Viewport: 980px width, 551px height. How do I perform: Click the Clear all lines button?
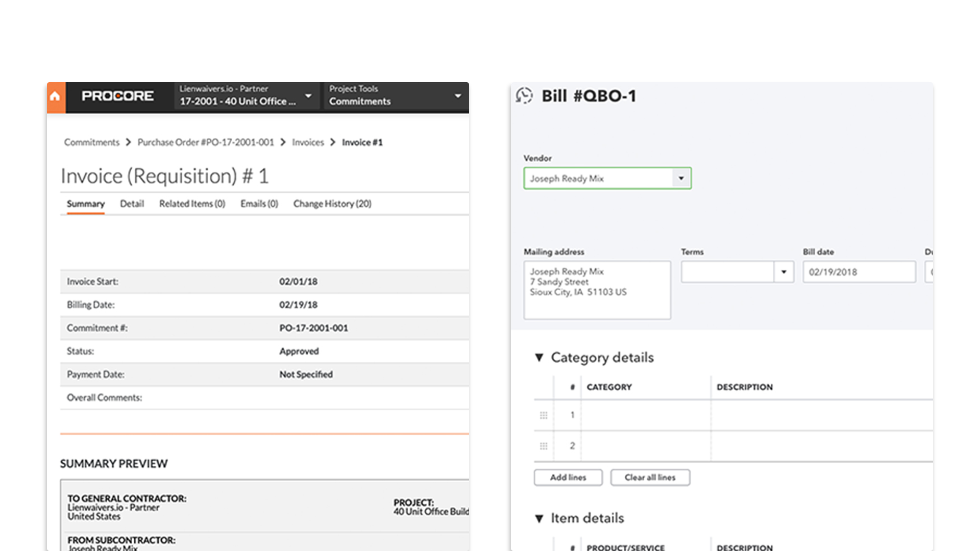[x=650, y=478]
